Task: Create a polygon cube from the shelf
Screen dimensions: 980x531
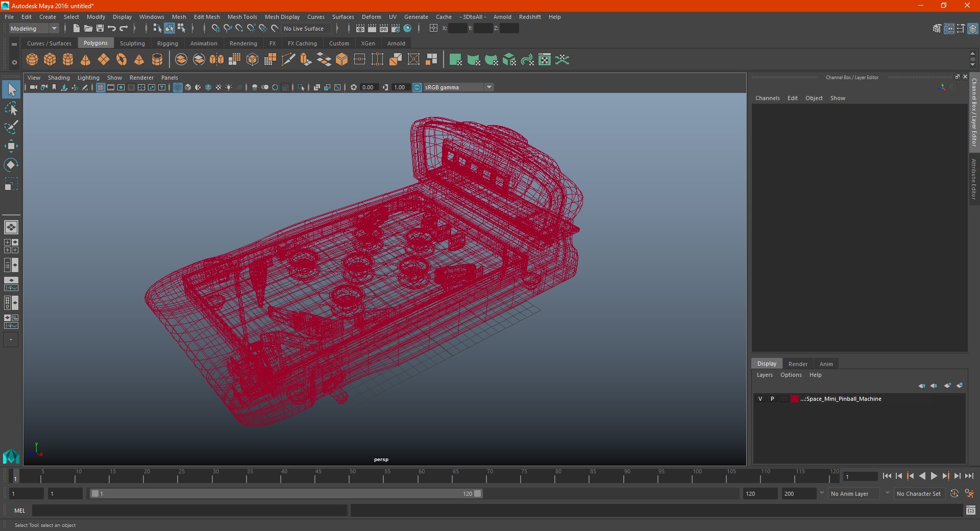Action: [x=50, y=60]
